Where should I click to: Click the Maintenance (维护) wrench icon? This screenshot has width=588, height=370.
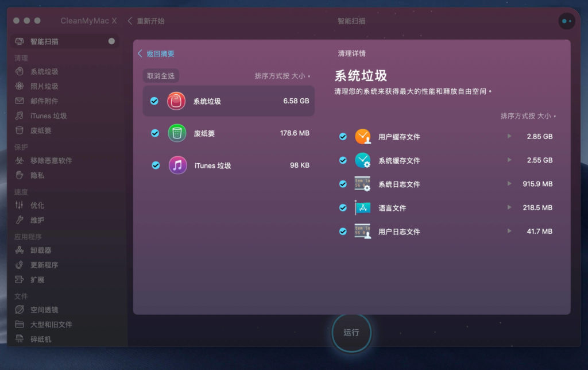pyautogui.click(x=20, y=220)
